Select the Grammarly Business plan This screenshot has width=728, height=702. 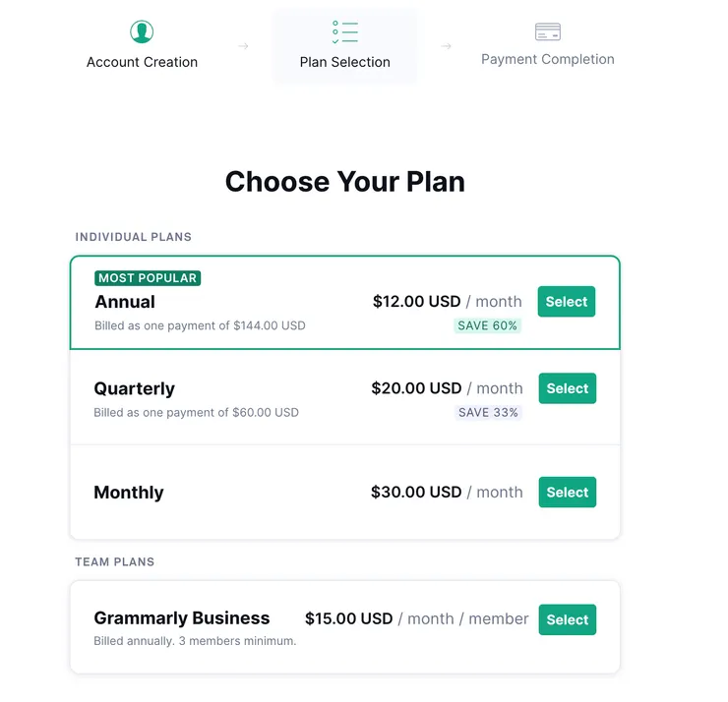click(x=568, y=619)
